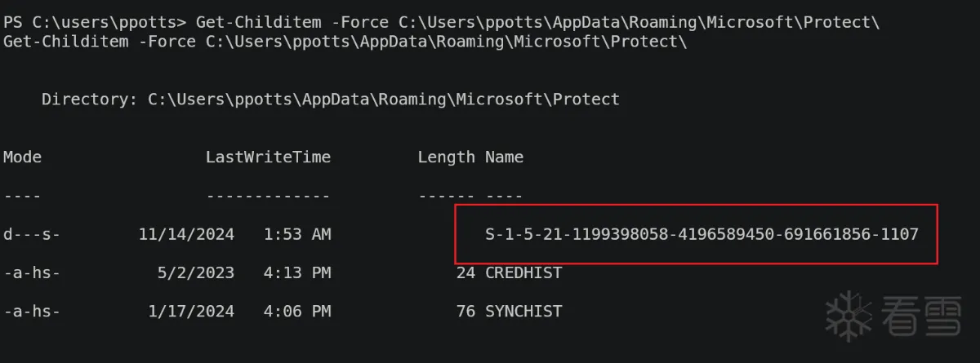Click the length value 76
This screenshot has width=980, height=363.
(x=465, y=311)
